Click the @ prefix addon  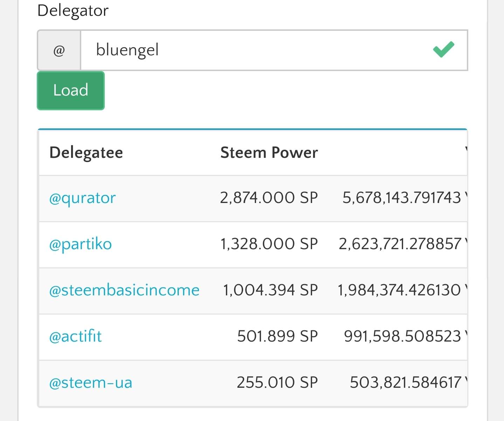(x=59, y=50)
